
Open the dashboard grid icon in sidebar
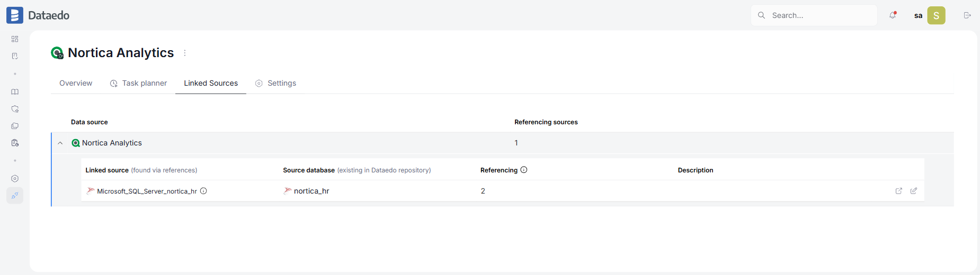pyautogui.click(x=15, y=39)
